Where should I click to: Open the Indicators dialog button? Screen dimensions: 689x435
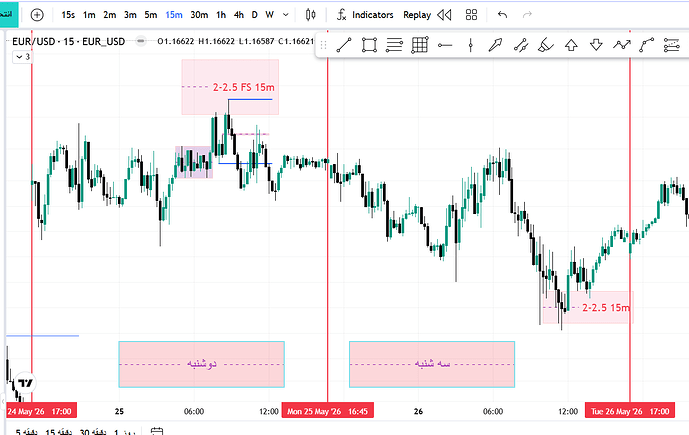click(x=373, y=15)
